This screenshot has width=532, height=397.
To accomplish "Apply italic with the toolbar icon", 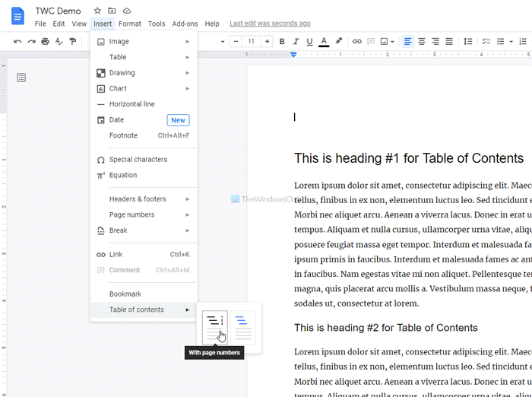I will 296,41.
